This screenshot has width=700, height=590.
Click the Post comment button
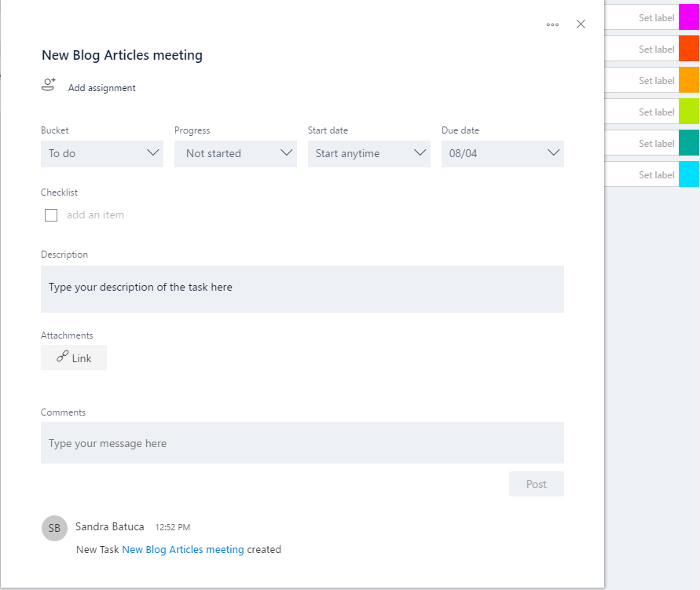[x=536, y=484]
